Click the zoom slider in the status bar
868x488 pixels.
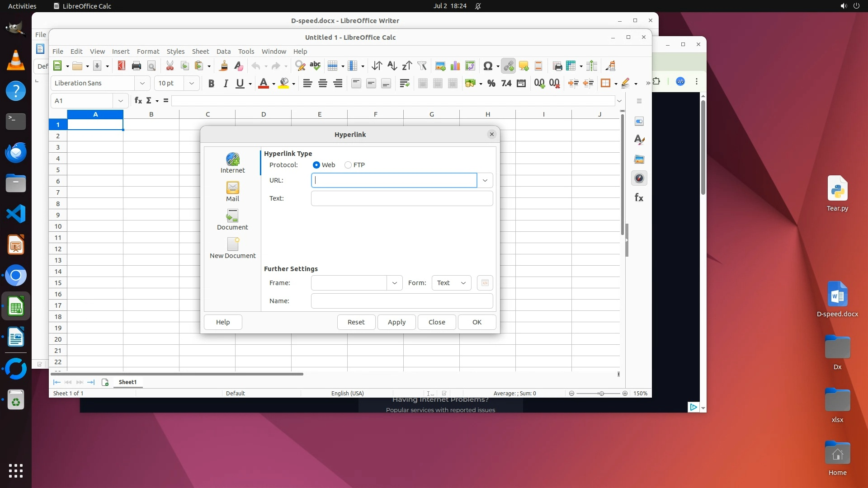click(601, 393)
